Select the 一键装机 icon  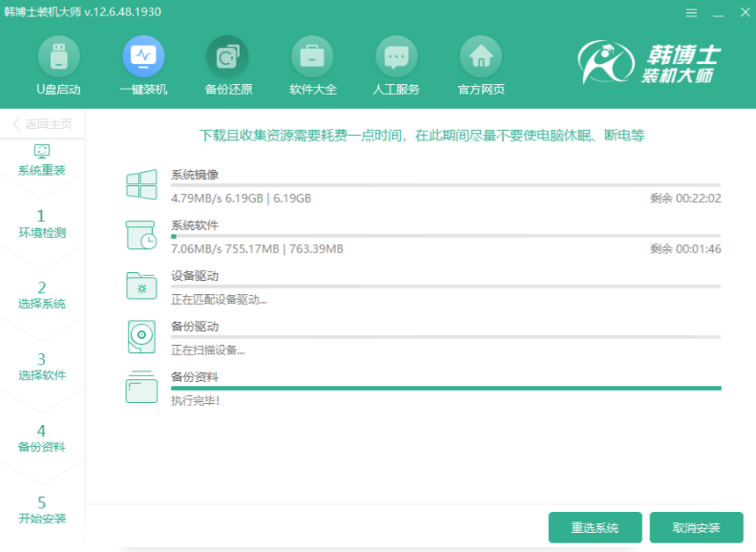point(143,57)
